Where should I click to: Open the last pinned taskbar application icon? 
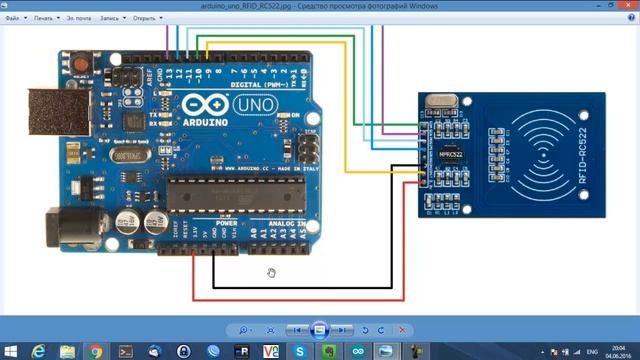pyautogui.click(x=416, y=351)
